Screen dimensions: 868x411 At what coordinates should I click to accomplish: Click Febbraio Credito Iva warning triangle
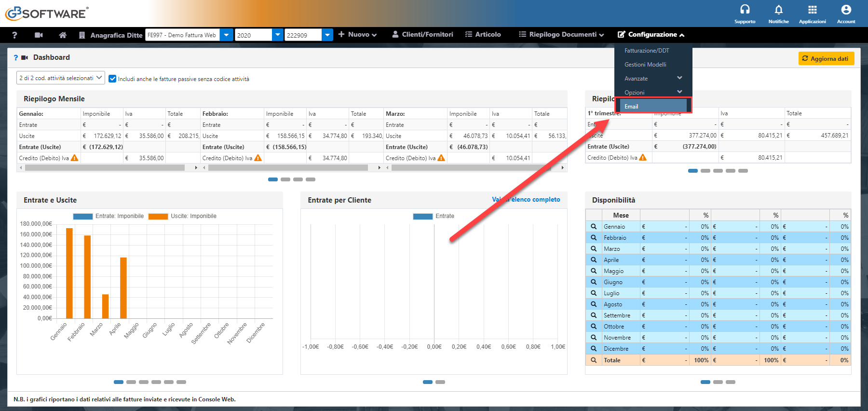pos(258,158)
